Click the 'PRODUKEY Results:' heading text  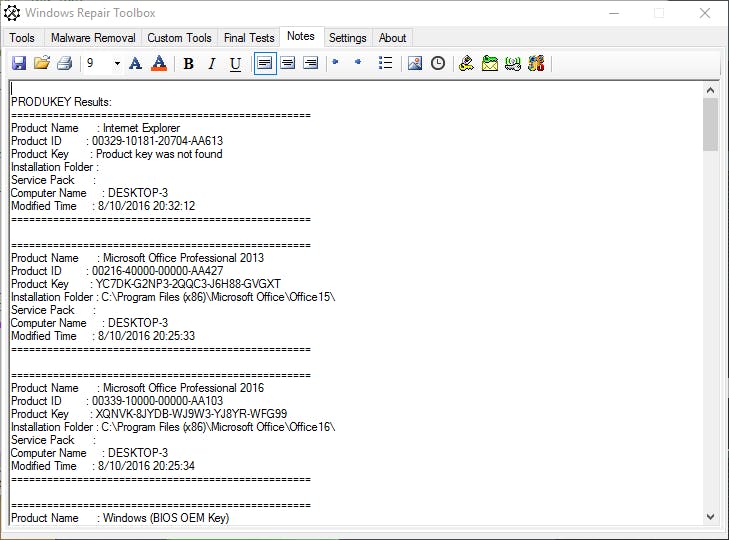tap(61, 102)
